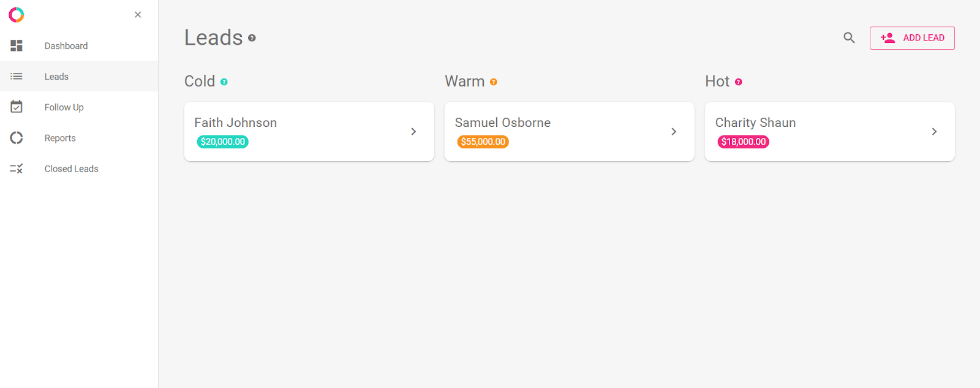This screenshot has height=388, width=980.
Task: Click the Leads list icon in sidebar
Action: [x=17, y=77]
